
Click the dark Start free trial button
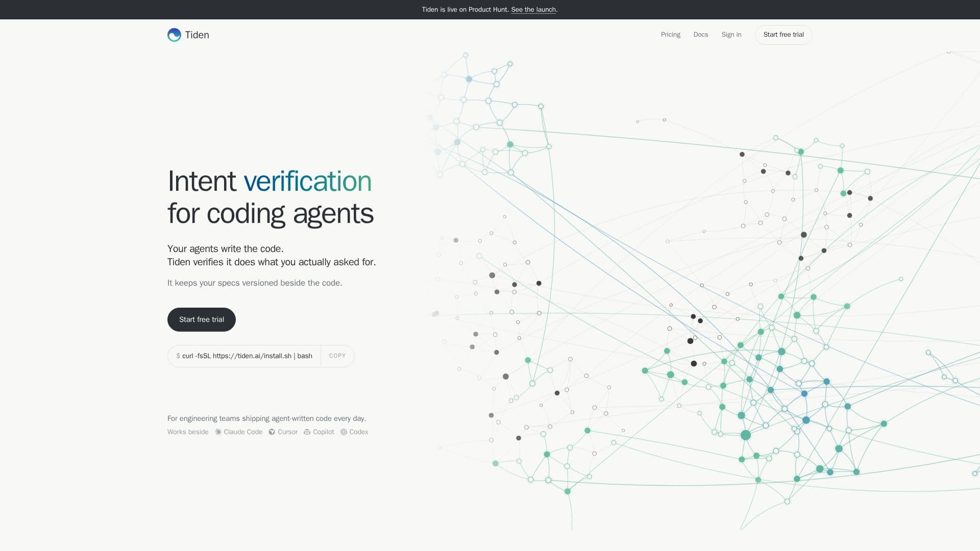click(x=202, y=319)
